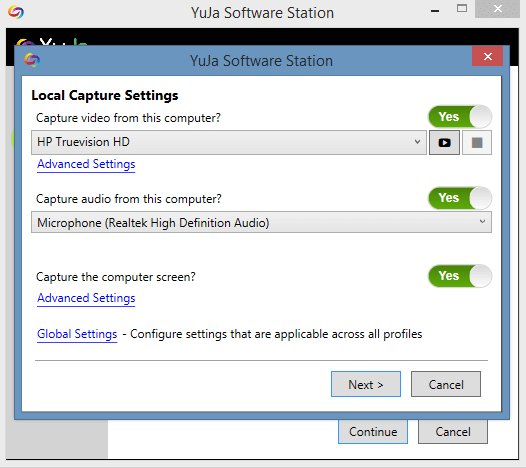Toggle the Capture video from this computer switch
The image size is (526, 468).
pos(460,117)
